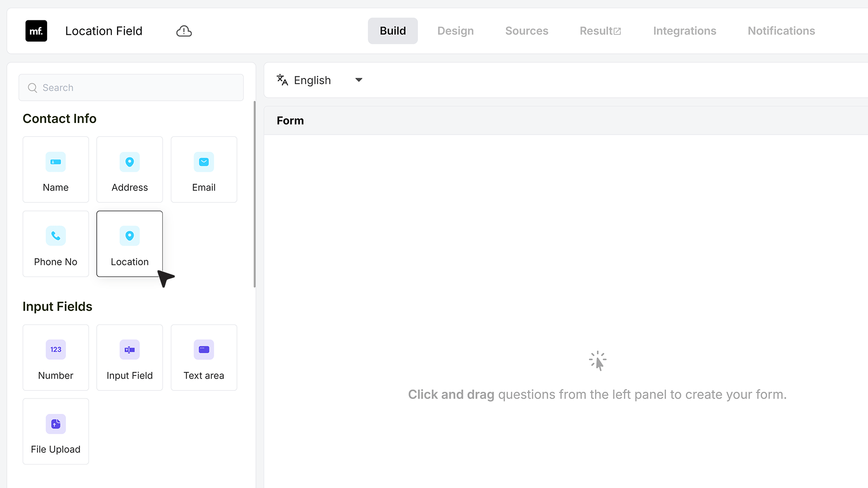Open the Result external link tab
Viewport: 868px width, 488px height.
click(x=600, y=31)
